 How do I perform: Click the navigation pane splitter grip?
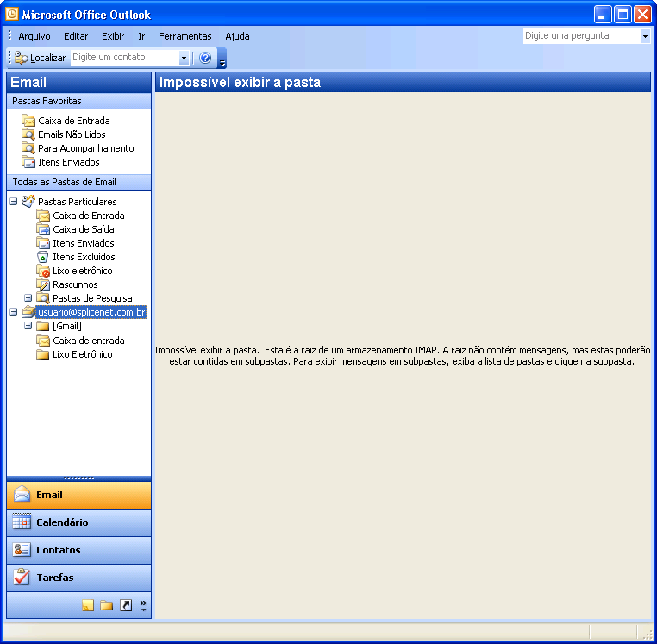(x=78, y=478)
